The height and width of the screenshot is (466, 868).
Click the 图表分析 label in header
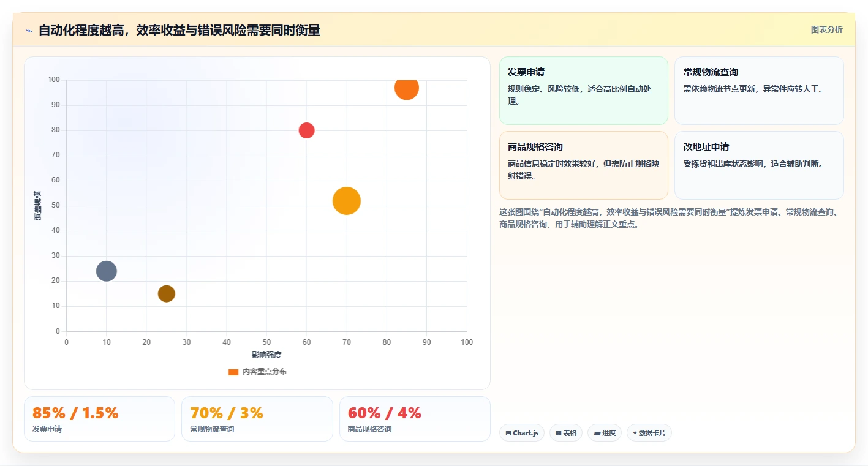point(826,29)
